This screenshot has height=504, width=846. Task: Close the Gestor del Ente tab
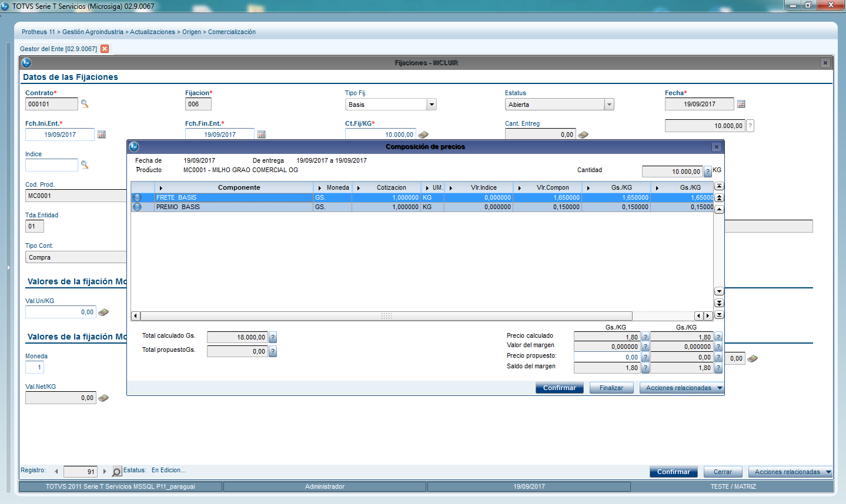(x=105, y=49)
